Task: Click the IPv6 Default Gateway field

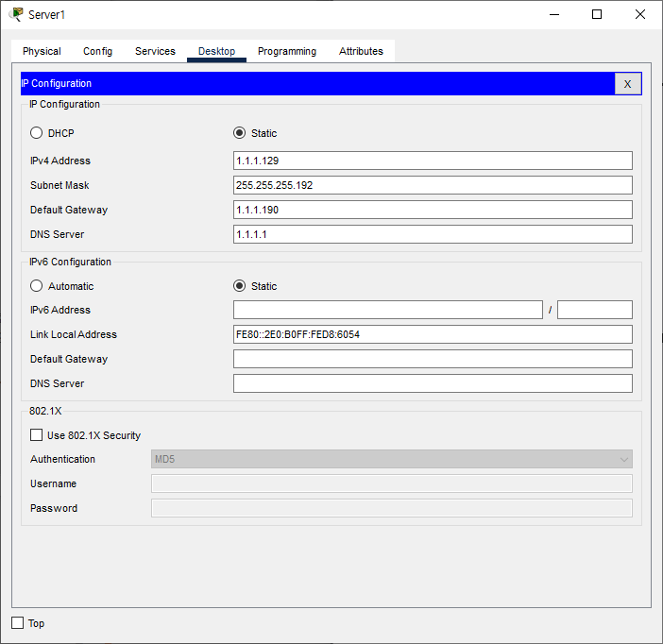Action: pyautogui.click(x=433, y=359)
